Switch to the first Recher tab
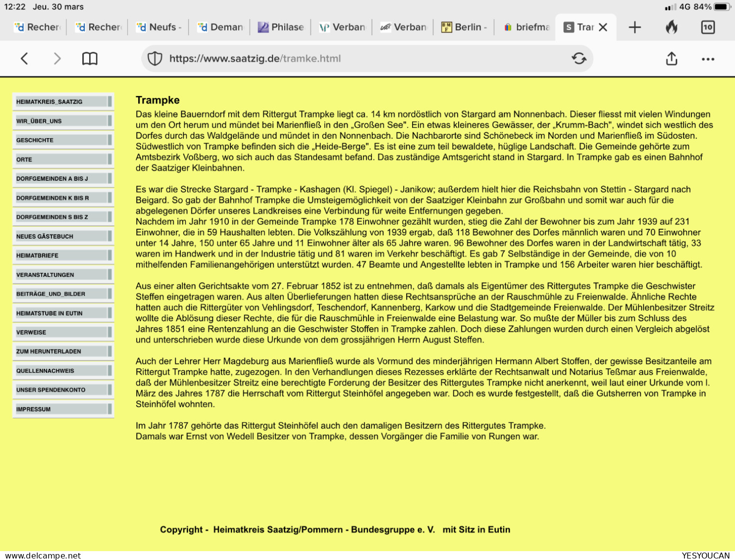735x560 pixels. click(37, 27)
